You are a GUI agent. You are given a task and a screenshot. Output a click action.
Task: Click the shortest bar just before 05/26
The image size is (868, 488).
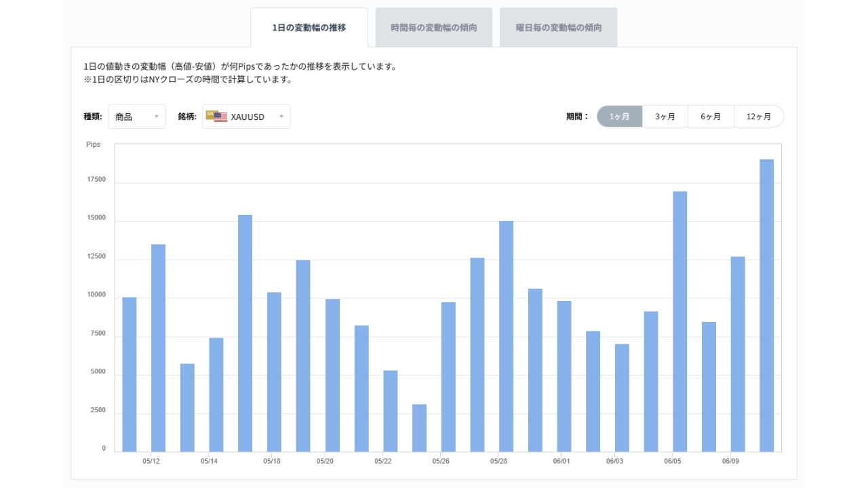click(x=419, y=428)
